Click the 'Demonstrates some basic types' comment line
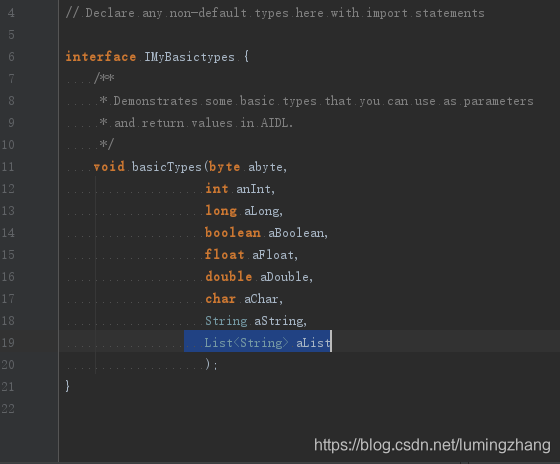 pyautogui.click(x=316, y=101)
